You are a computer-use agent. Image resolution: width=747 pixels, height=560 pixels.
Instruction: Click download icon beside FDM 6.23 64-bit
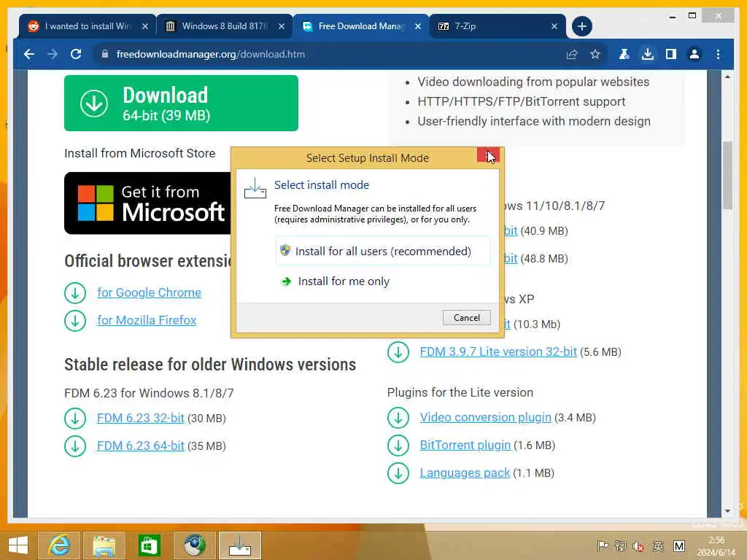(x=75, y=446)
